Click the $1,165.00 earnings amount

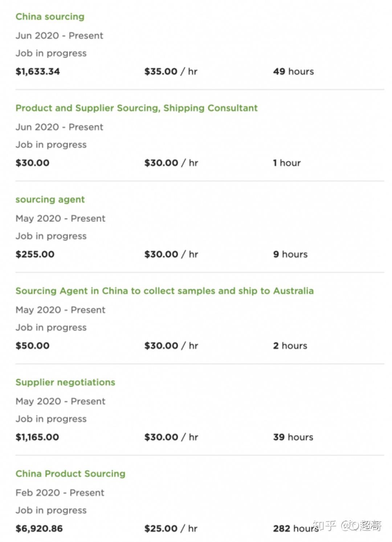pyautogui.click(x=37, y=437)
